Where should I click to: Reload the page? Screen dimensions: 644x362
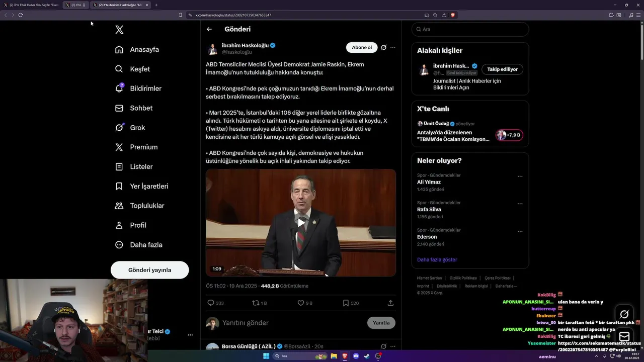(21, 15)
